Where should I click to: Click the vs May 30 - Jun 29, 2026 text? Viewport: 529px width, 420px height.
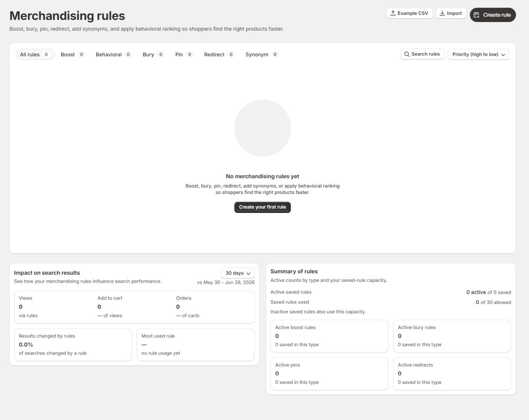pyautogui.click(x=226, y=282)
